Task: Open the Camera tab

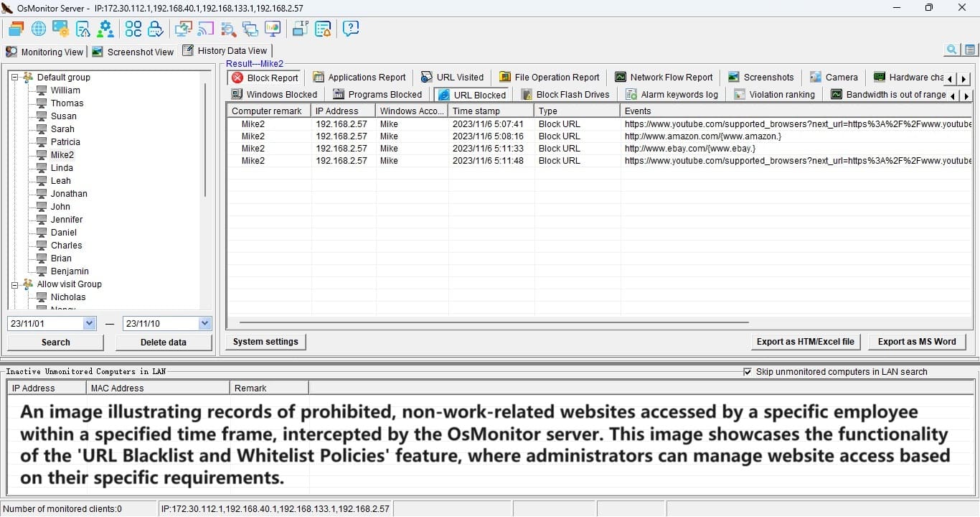Action: pos(834,77)
